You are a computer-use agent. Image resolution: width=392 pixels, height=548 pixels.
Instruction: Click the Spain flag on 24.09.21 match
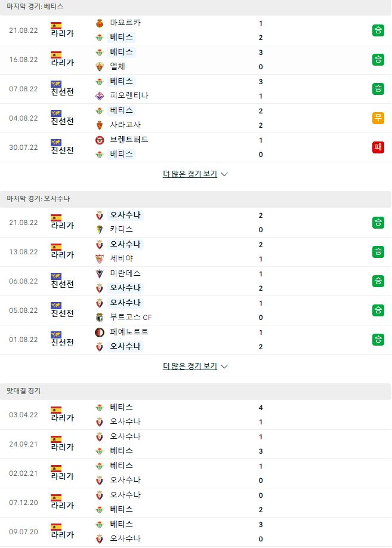coord(56,439)
